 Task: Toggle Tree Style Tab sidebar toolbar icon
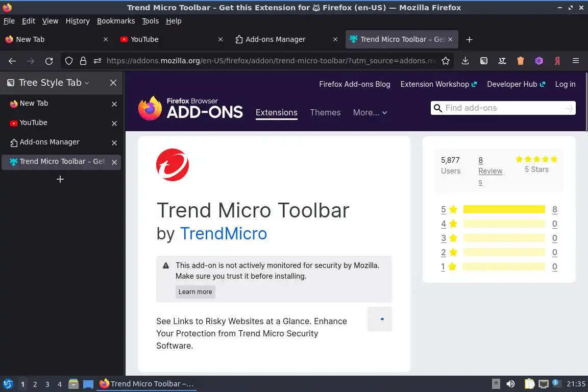tap(484, 61)
